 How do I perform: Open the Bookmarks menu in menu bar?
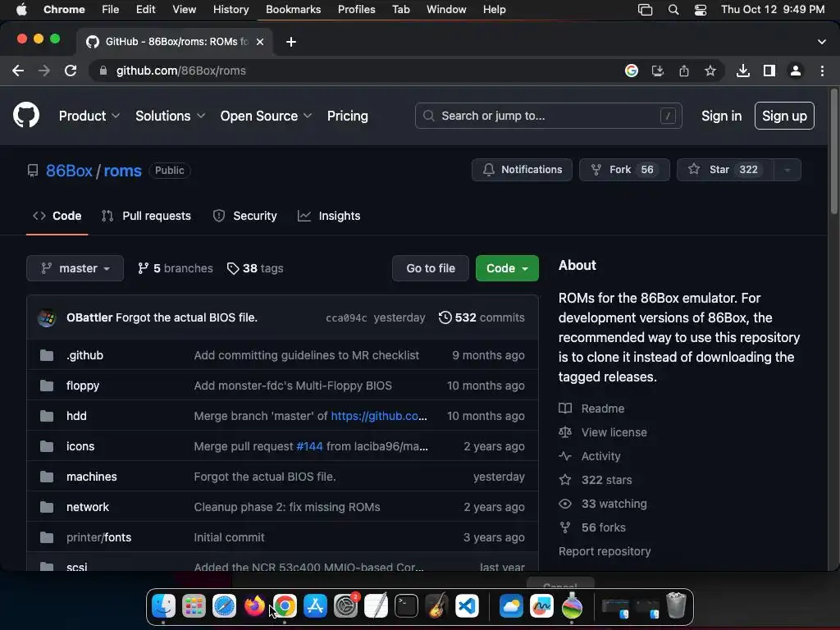293,10
